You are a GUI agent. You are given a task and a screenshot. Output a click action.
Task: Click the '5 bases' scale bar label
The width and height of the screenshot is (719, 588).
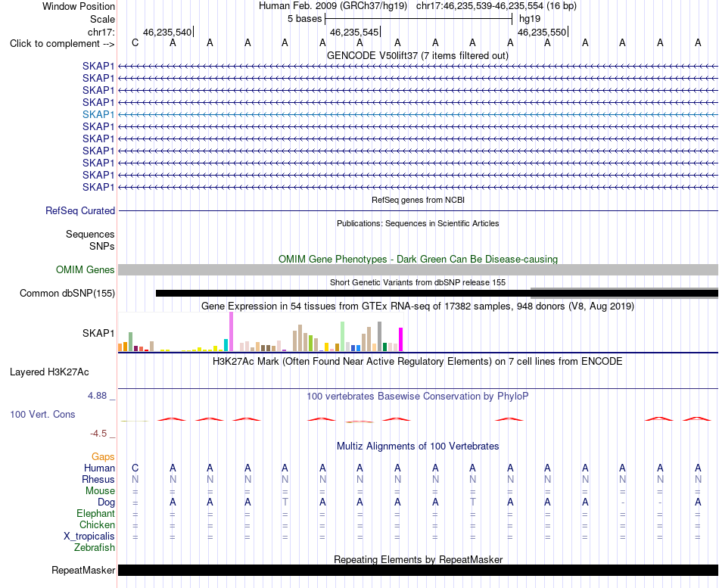[x=304, y=19]
